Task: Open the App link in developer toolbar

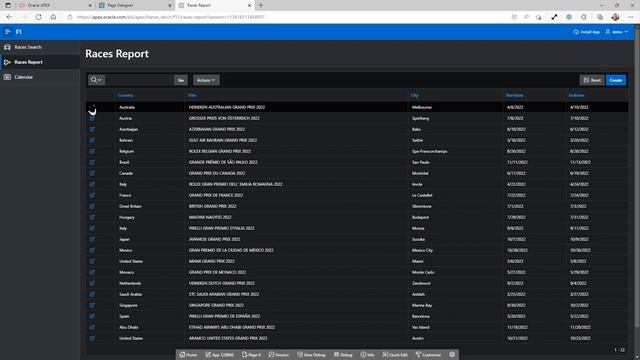Action: 220,355
